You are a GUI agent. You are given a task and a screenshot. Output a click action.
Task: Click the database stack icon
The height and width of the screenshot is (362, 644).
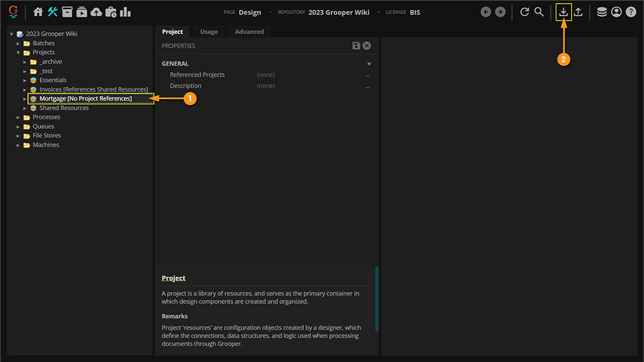tap(601, 12)
